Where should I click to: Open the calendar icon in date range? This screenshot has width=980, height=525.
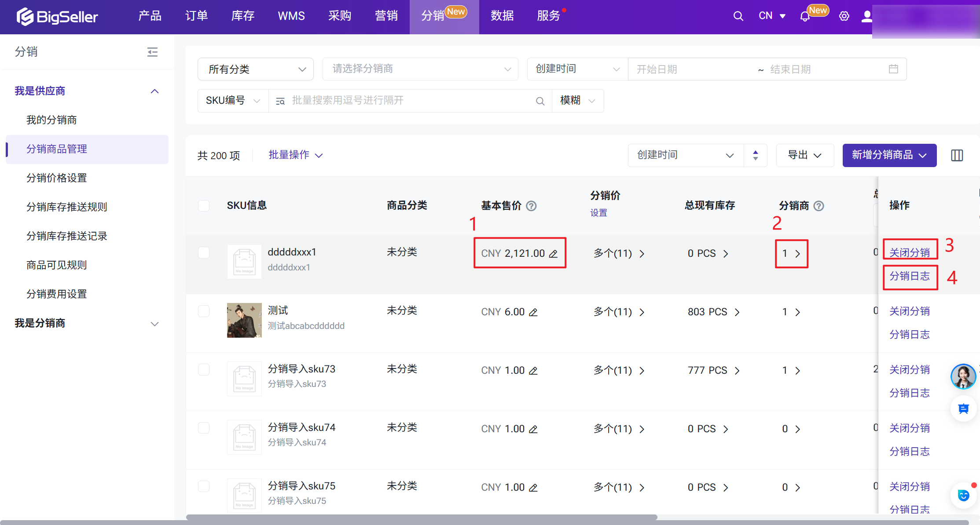pos(893,69)
